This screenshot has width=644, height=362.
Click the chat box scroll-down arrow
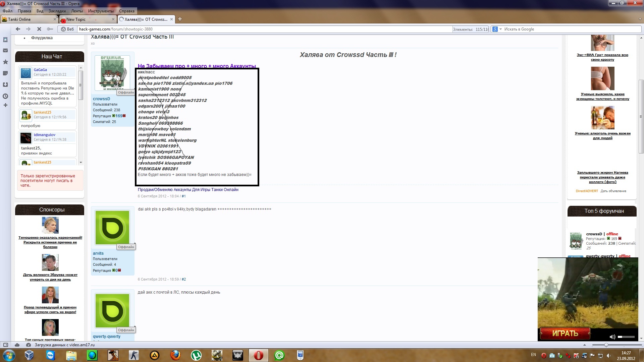click(81, 163)
